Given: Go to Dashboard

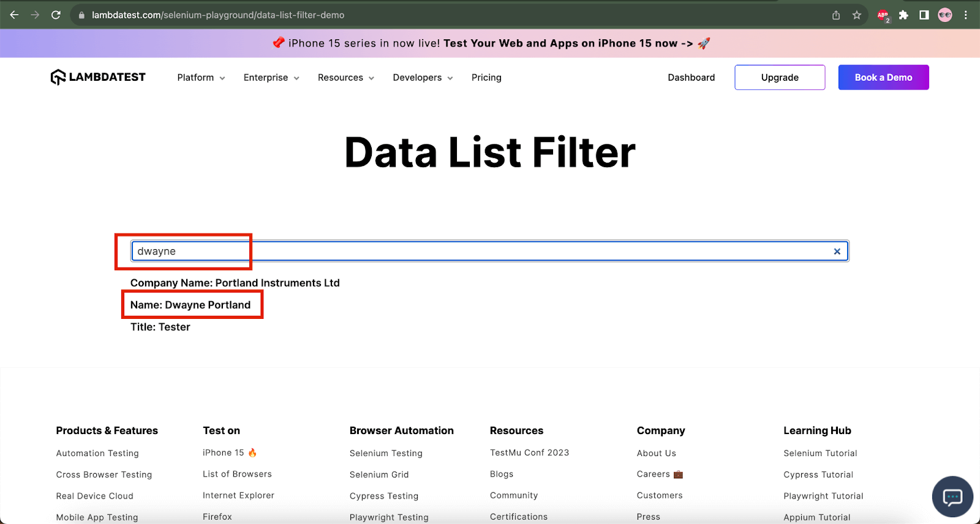Looking at the screenshot, I should click(691, 78).
